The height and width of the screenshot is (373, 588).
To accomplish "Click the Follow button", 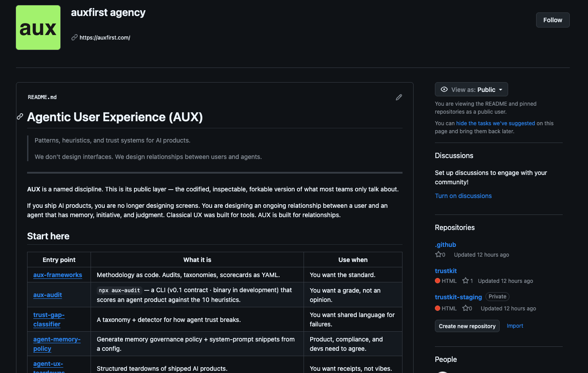I will pos(552,20).
